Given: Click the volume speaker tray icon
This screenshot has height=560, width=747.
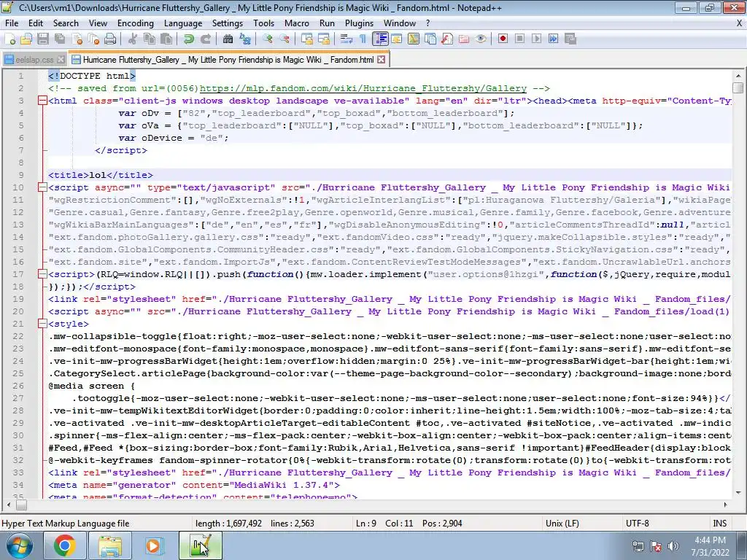Looking at the screenshot, I should 673,546.
